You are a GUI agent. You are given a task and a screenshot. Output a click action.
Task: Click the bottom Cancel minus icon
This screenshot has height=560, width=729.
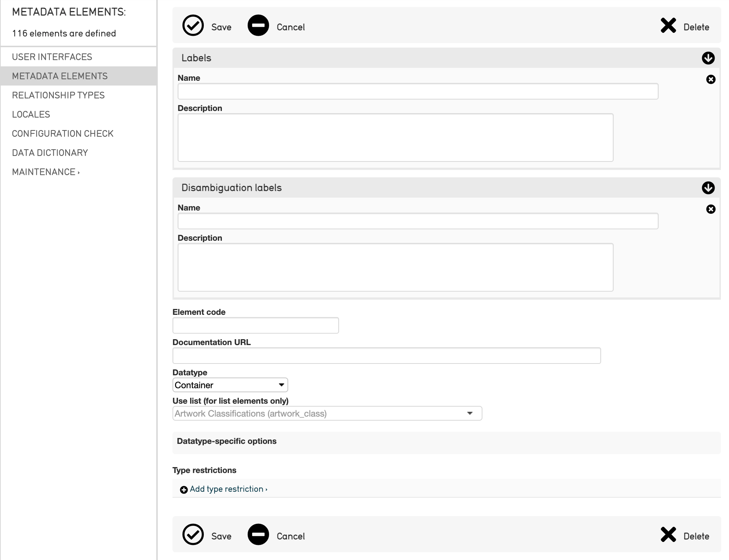coord(258,534)
